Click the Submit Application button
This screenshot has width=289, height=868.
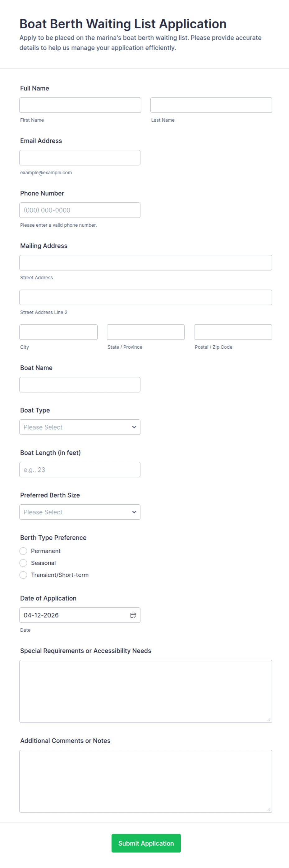[x=146, y=843]
